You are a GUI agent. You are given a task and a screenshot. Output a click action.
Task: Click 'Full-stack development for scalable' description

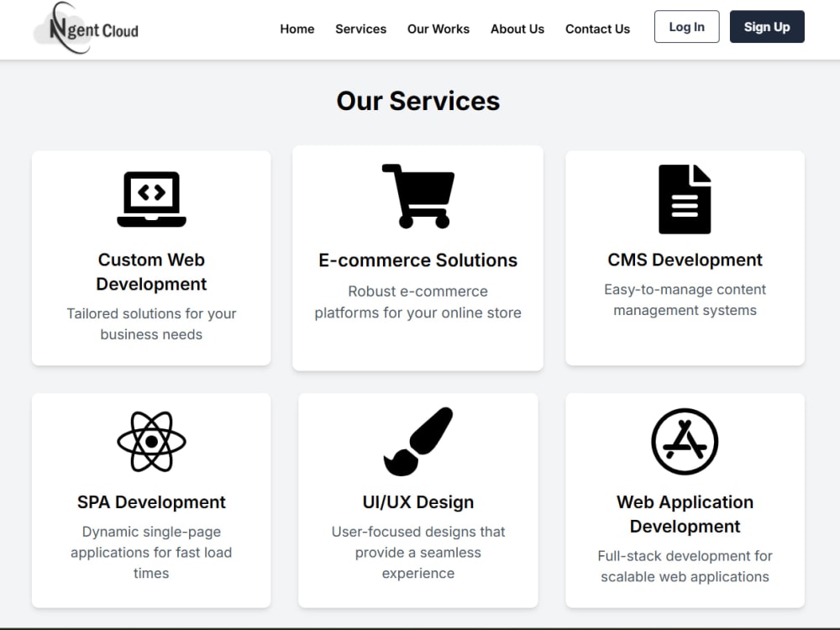point(685,566)
